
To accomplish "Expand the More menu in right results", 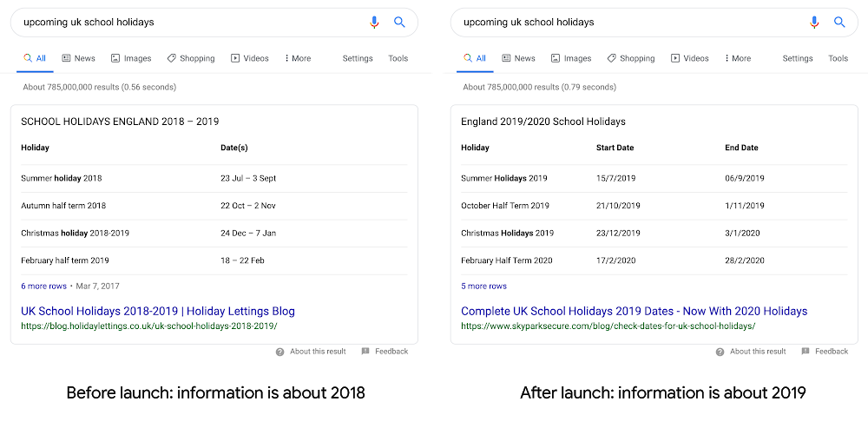I will coord(738,58).
